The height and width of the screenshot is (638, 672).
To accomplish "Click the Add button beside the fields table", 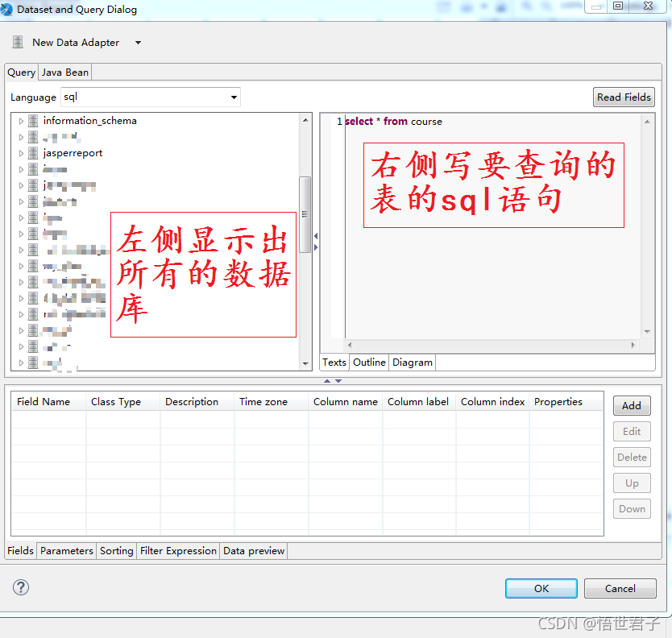I will click(x=632, y=405).
